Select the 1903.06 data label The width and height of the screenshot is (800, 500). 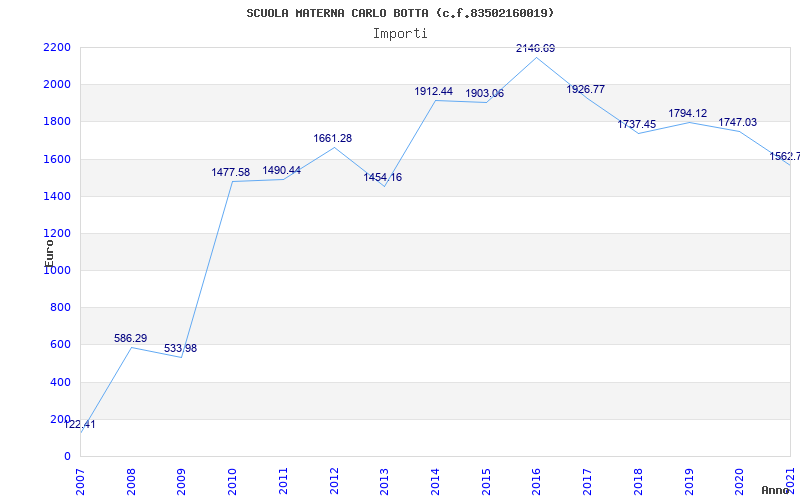[485, 93]
